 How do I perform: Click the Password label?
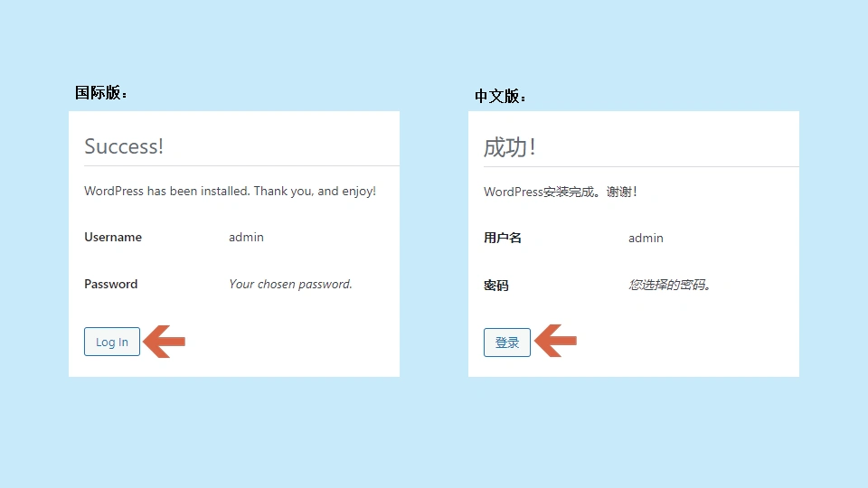tap(111, 284)
